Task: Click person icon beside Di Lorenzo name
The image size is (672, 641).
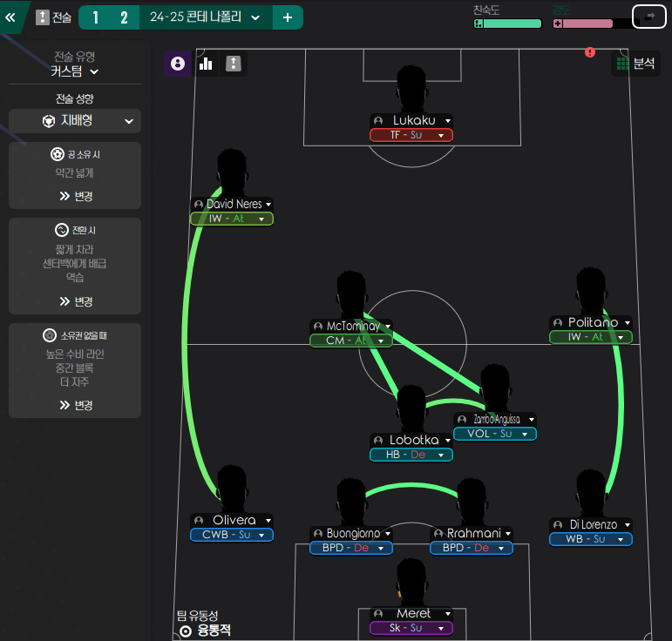Action: tap(558, 524)
